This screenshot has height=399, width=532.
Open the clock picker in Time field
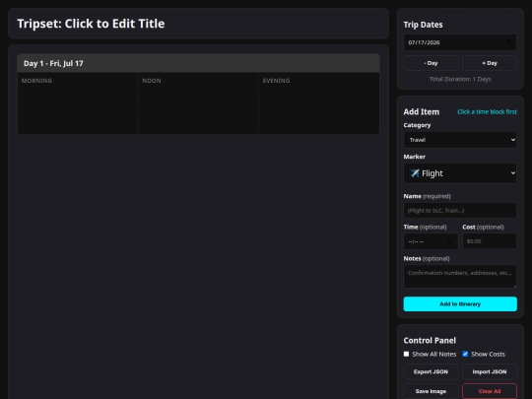click(449, 241)
